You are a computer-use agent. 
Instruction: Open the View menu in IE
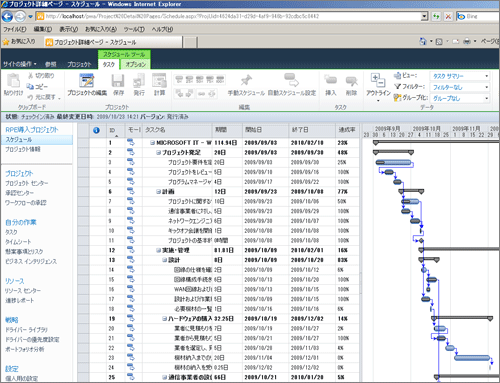[x=69, y=29]
